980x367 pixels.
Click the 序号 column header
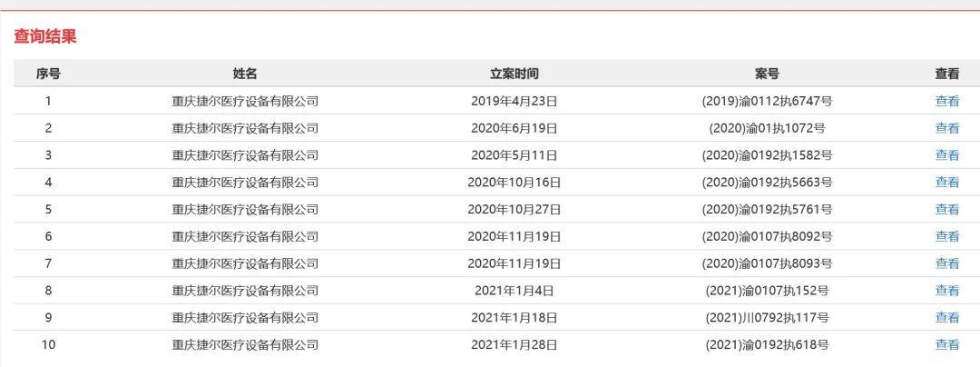pyautogui.click(x=48, y=74)
